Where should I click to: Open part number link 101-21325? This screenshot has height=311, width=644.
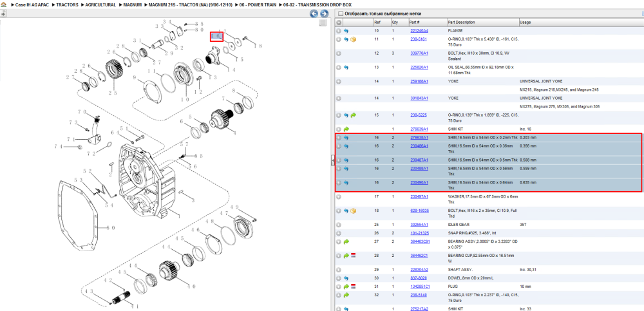[x=419, y=233]
